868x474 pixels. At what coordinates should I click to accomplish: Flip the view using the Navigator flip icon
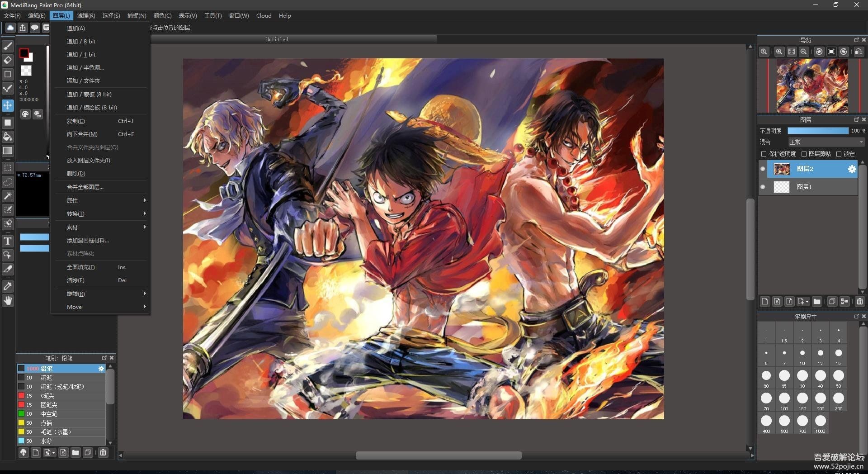pos(859,52)
